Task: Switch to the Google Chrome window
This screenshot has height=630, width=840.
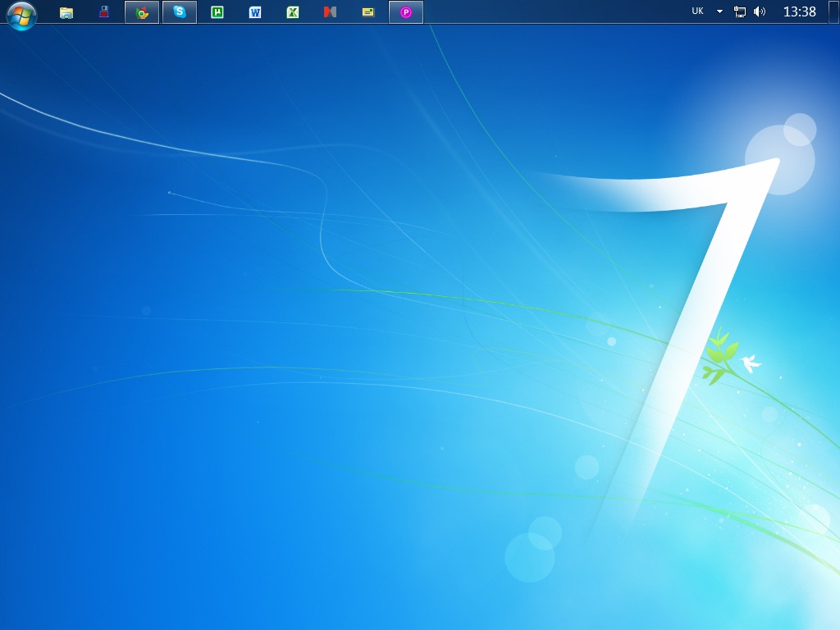Action: [x=142, y=12]
